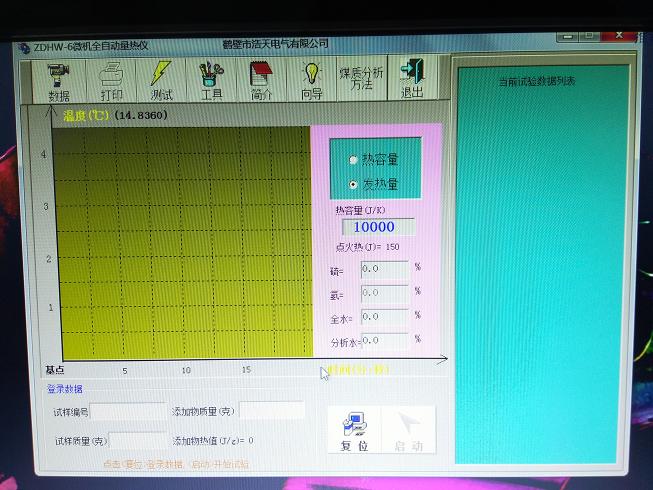Open 煤质分析方法 coal analysis method
The image size is (653, 490).
tap(360, 79)
